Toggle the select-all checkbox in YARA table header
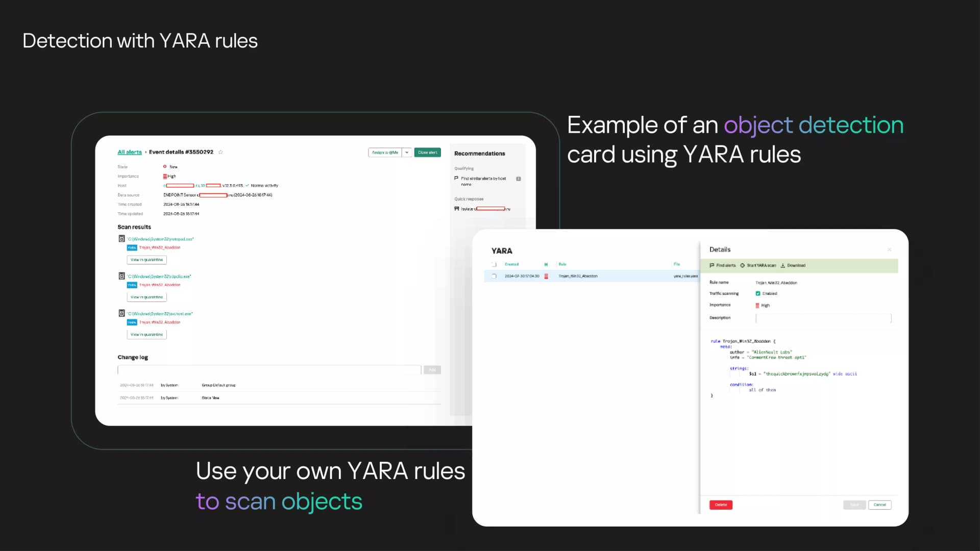Viewport: 980px width, 551px height. (494, 264)
